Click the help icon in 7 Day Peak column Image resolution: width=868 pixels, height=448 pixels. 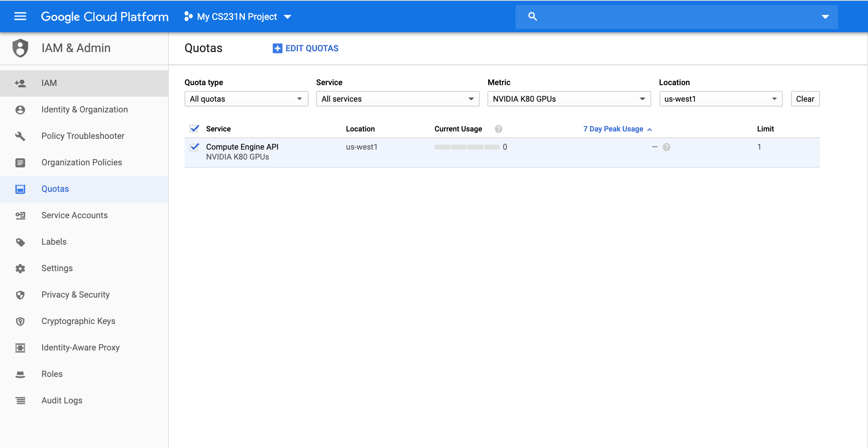click(667, 147)
